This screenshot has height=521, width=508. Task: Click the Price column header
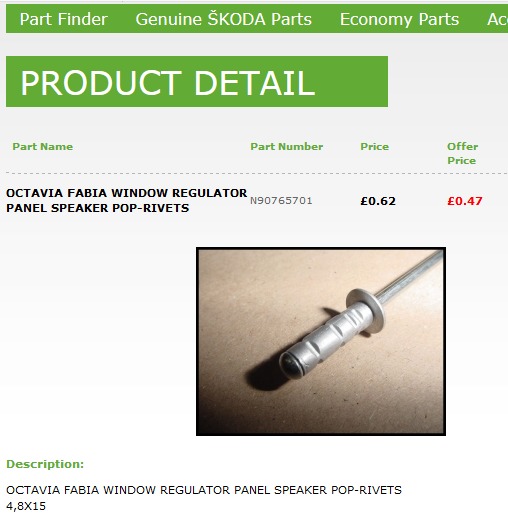[x=374, y=147]
